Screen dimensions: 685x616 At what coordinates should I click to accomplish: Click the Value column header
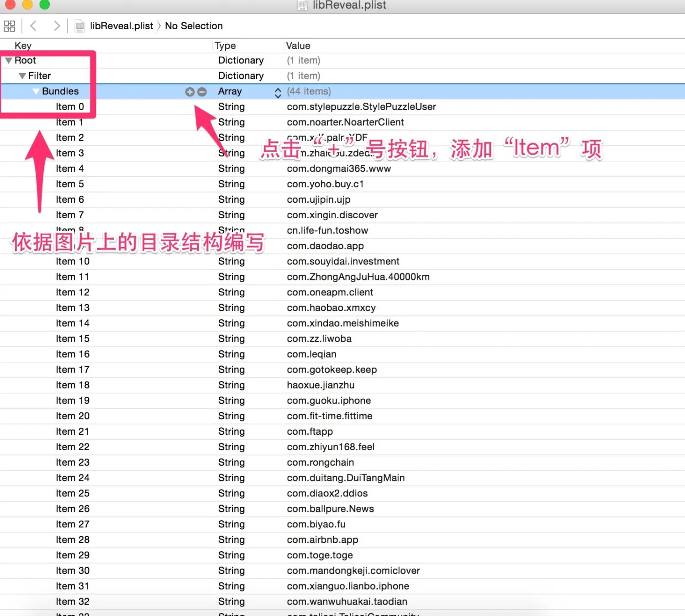[x=298, y=46]
